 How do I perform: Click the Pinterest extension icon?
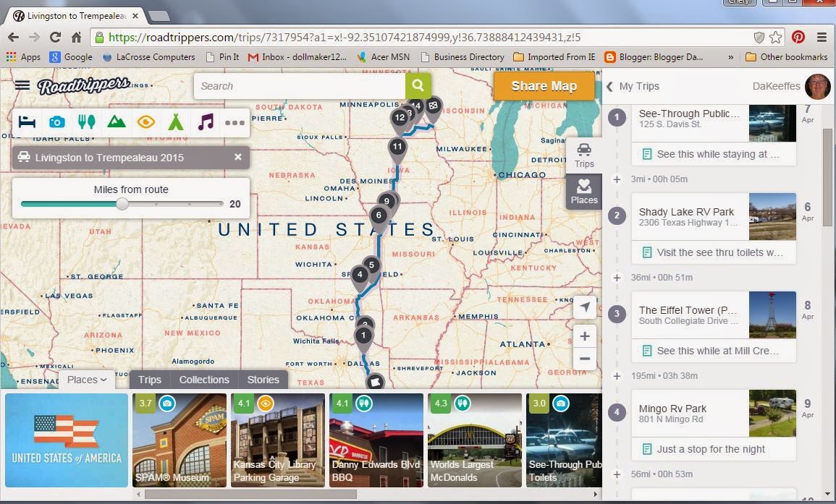tap(798, 37)
